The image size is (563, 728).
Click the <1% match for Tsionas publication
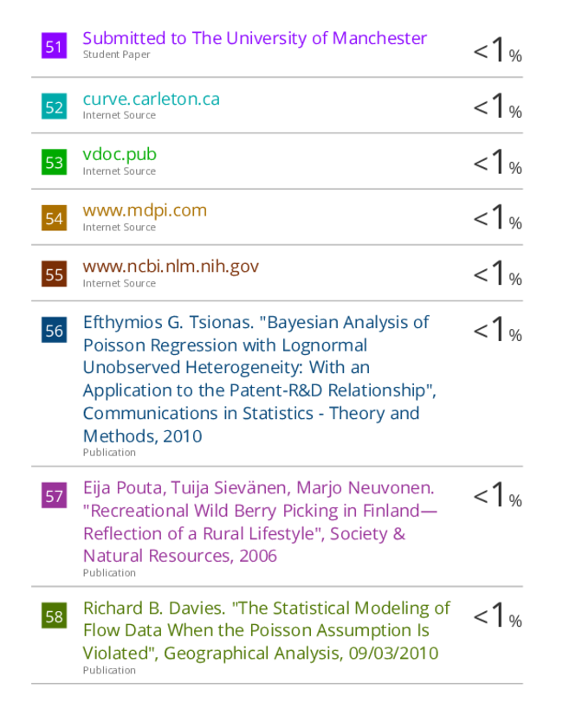coord(497,329)
